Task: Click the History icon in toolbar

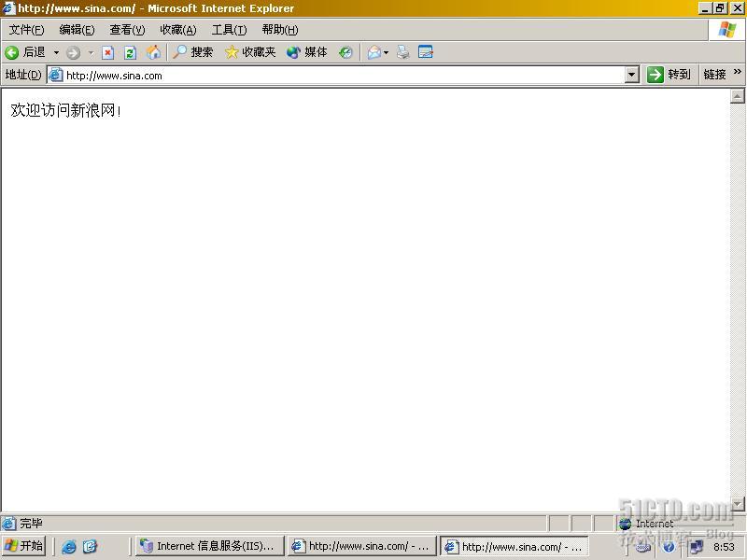Action: (345, 52)
